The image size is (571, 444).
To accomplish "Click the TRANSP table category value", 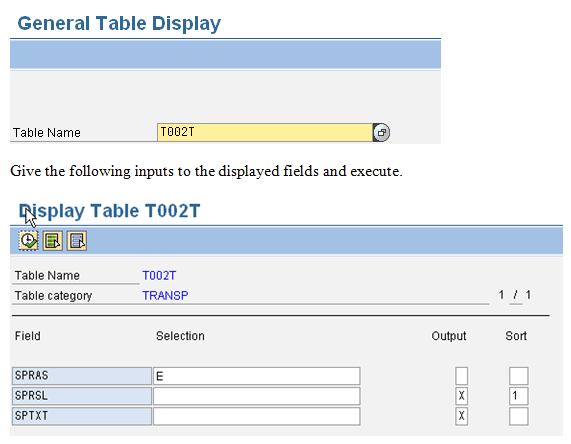I will click(165, 295).
